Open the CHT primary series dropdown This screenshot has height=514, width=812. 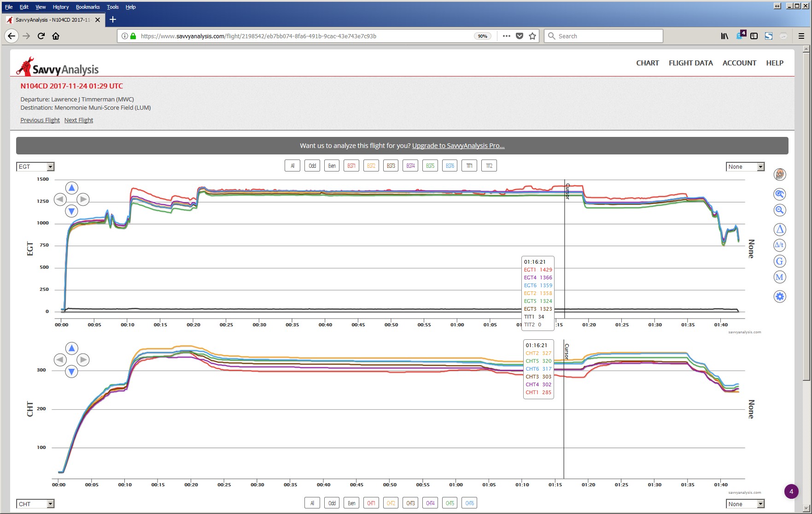[x=35, y=504]
